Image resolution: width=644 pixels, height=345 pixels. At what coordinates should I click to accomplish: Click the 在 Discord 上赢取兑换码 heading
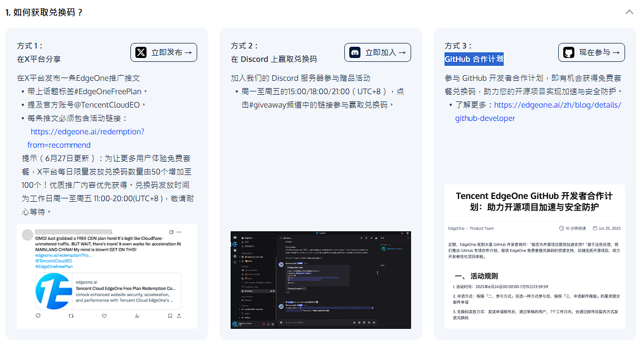point(274,59)
